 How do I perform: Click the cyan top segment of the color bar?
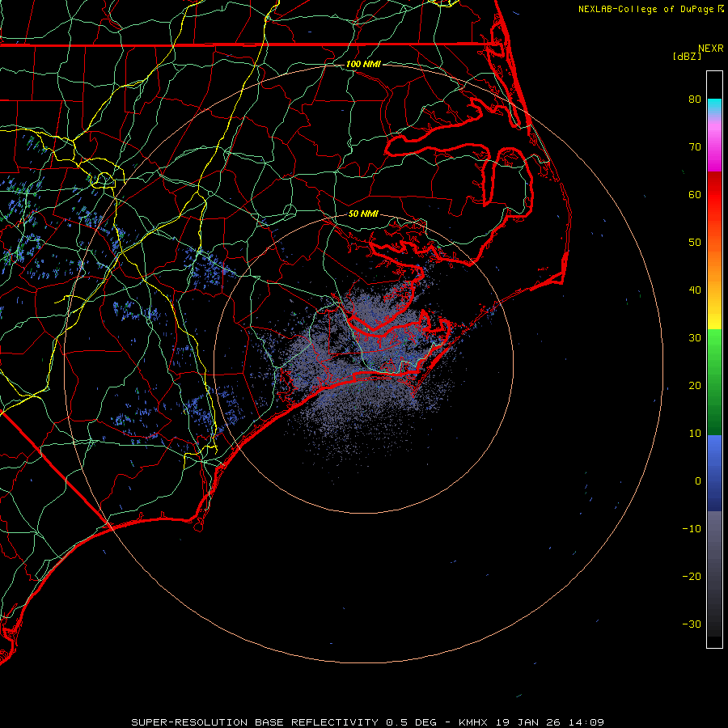(714, 107)
